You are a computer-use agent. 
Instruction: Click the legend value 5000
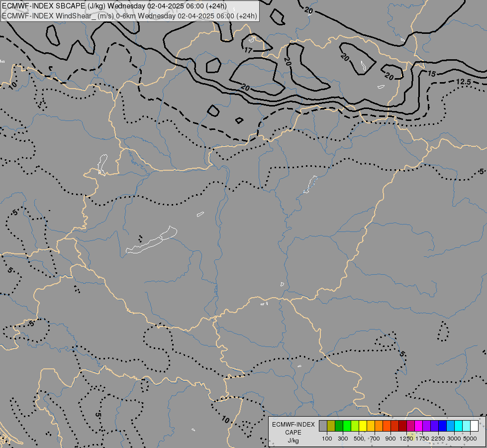(x=470, y=439)
